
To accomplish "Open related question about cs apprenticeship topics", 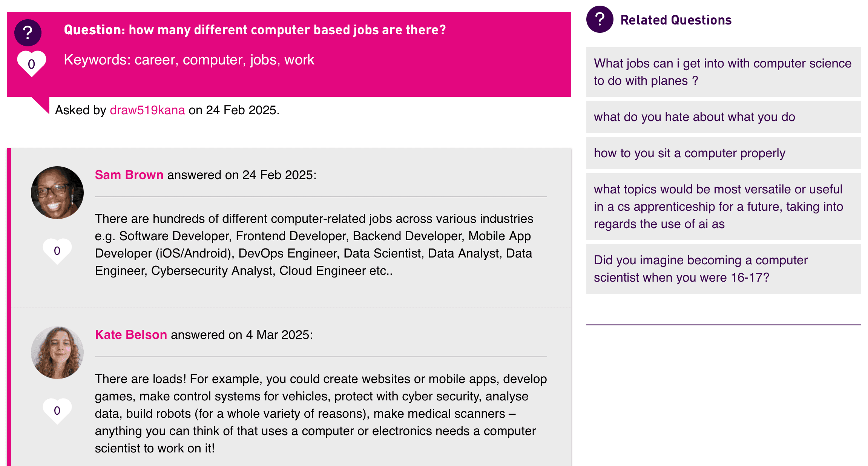I will [x=718, y=207].
